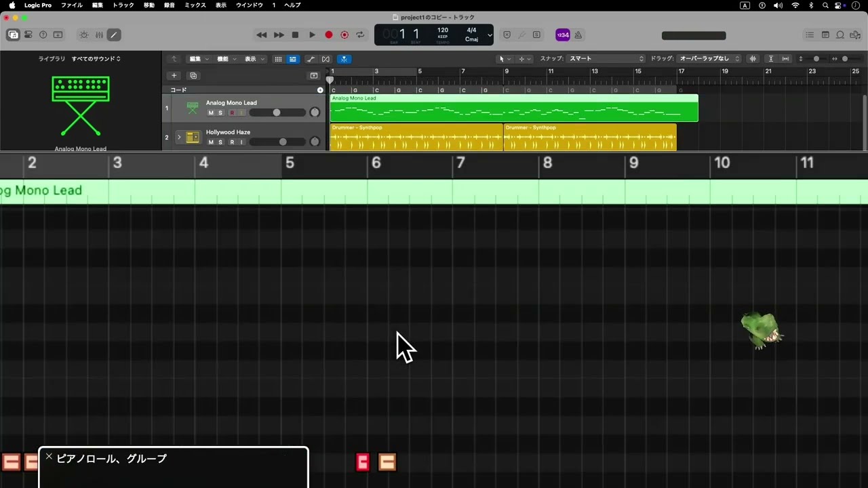This screenshot has height=488, width=868.
Task: Open the スナップ スマート dropdown
Action: (x=606, y=59)
